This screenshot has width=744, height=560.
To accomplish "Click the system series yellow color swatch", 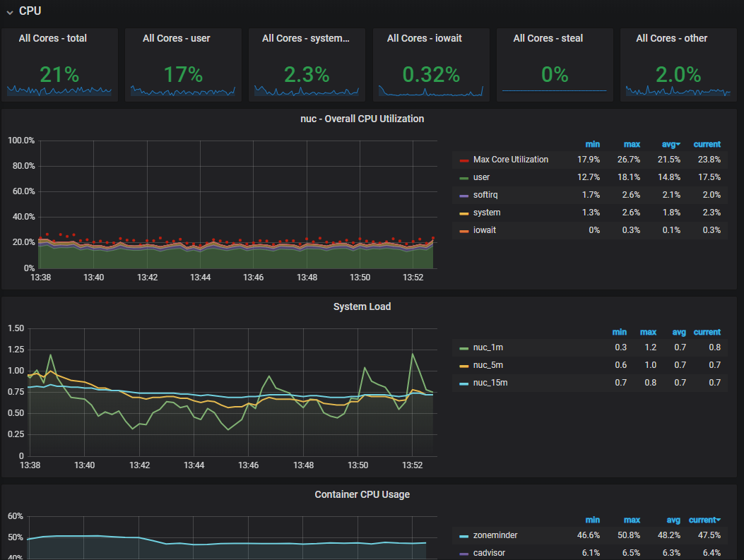I will pos(464,213).
